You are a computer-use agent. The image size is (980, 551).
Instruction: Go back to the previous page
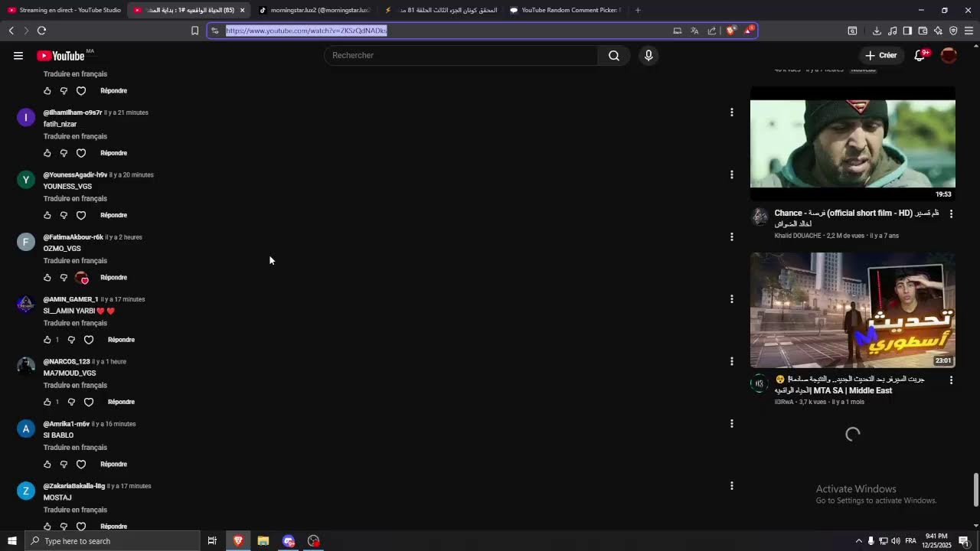click(x=11, y=31)
